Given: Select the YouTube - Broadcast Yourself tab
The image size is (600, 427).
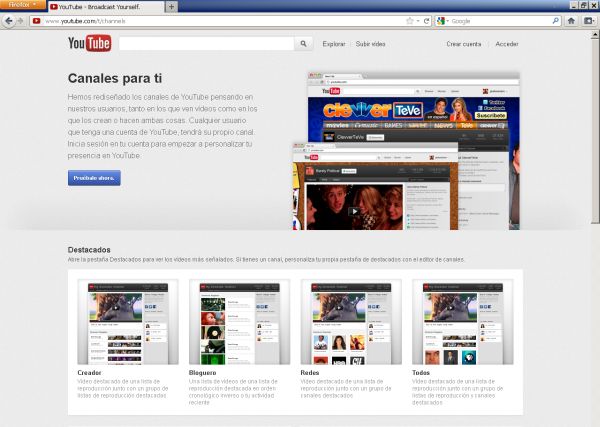Looking at the screenshot, I should pyautogui.click(x=106, y=7).
